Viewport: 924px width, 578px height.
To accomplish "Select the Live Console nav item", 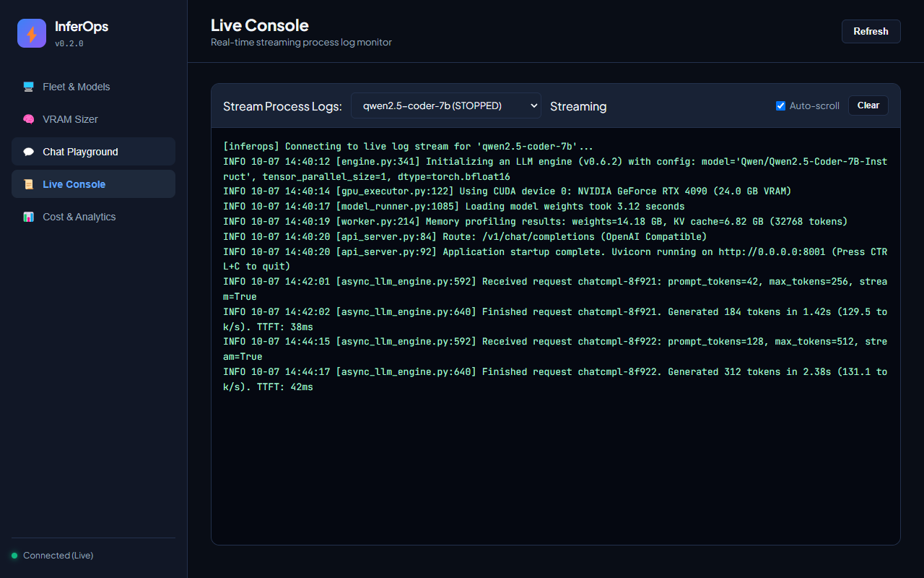I will (x=93, y=184).
